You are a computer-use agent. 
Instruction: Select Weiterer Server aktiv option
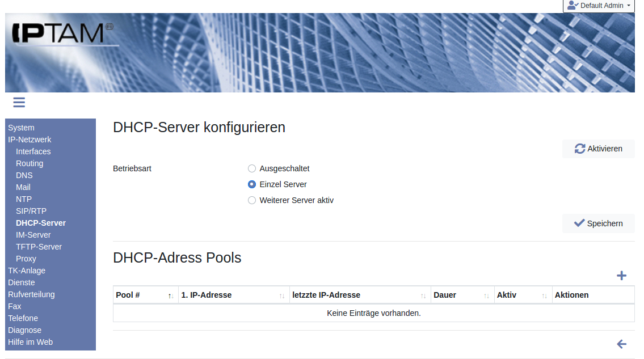click(x=252, y=200)
